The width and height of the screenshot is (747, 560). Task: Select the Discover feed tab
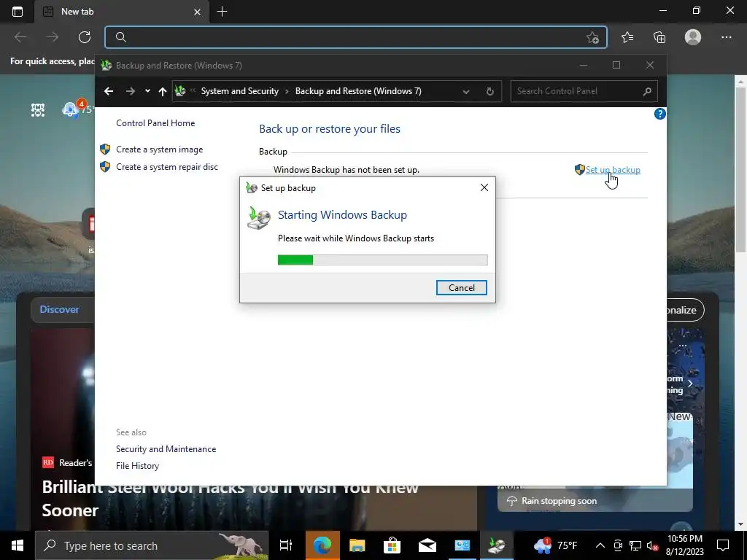(60, 309)
